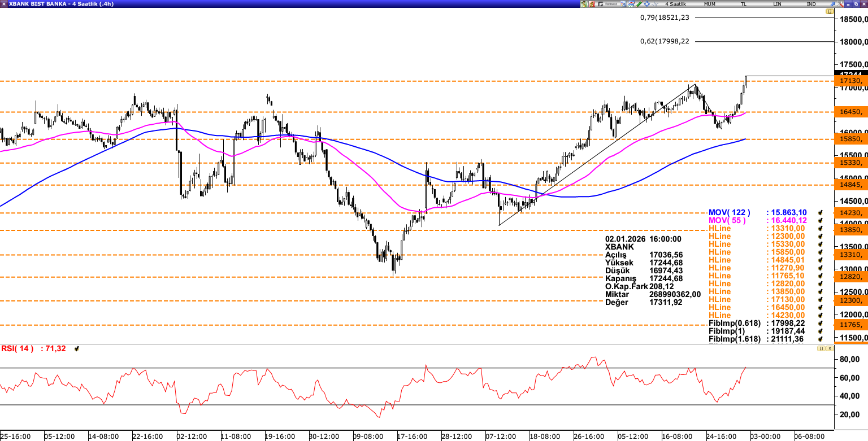Click the yellow button above the price axis
The height and width of the screenshot is (441, 868).
830,11
